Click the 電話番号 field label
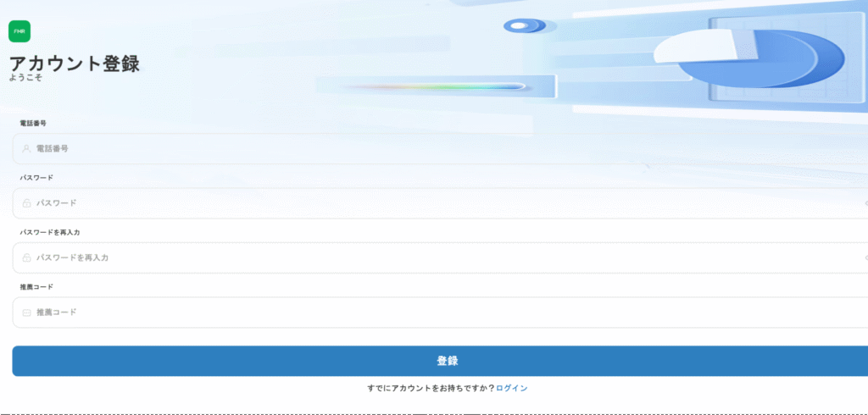Image resolution: width=868 pixels, height=415 pixels. pos(33,124)
